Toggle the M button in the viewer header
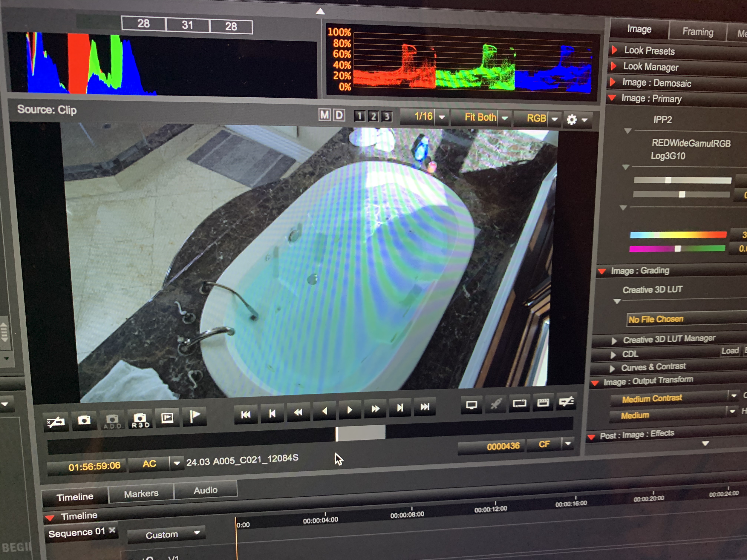Viewport: 747px width, 560px height. coord(324,115)
